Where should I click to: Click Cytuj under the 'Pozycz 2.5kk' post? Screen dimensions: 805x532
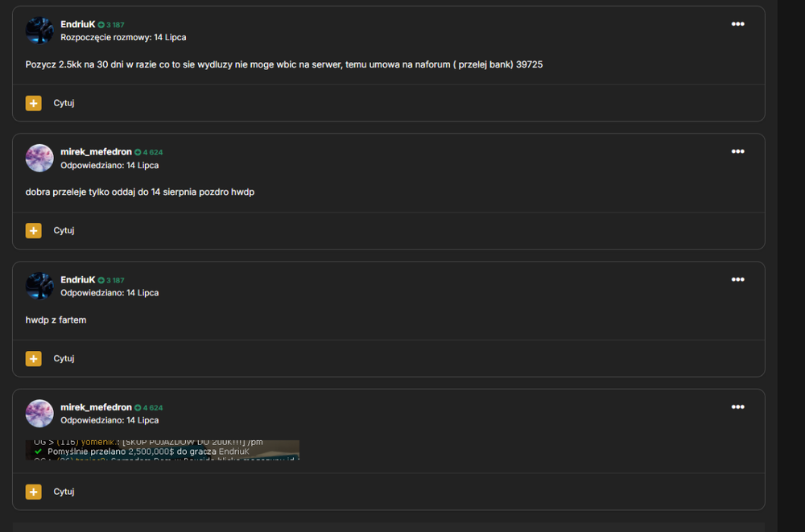(64, 103)
